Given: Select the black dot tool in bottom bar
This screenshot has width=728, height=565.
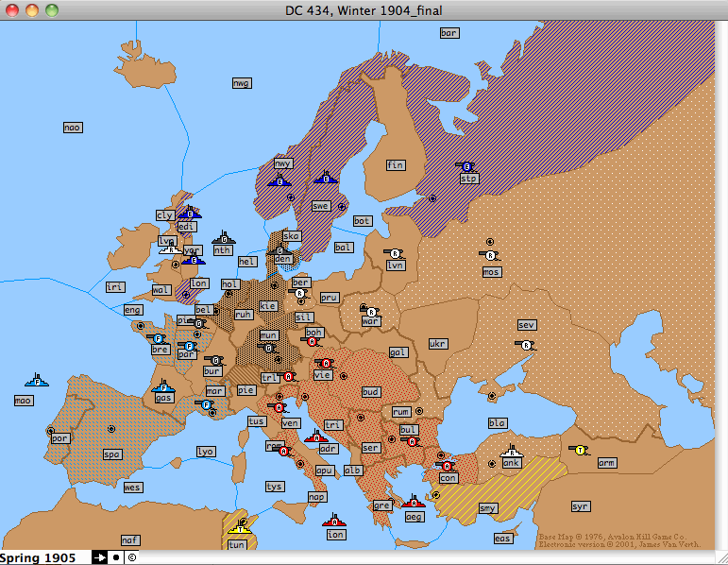Looking at the screenshot, I should pos(116,557).
